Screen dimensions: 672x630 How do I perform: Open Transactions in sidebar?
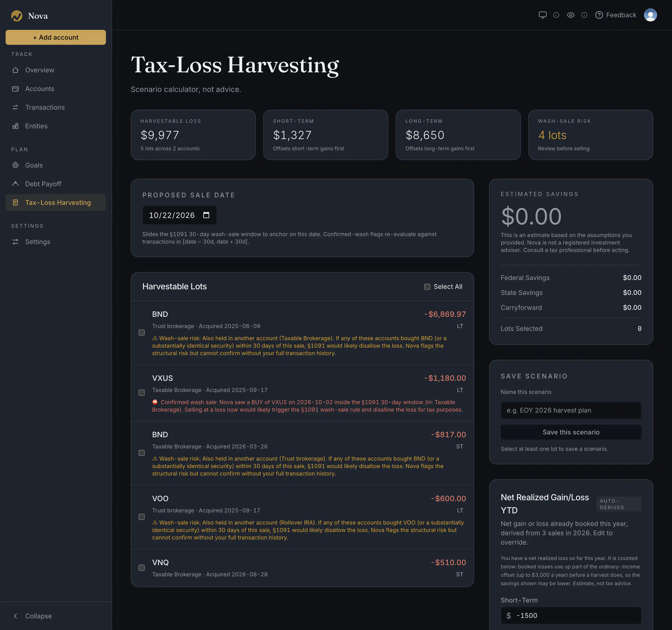pos(56,107)
